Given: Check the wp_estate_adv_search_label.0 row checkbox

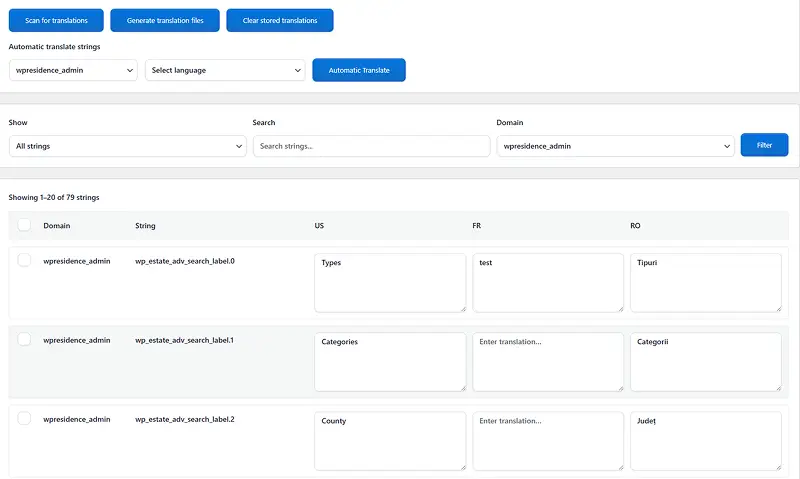Looking at the screenshot, I should 24,260.
